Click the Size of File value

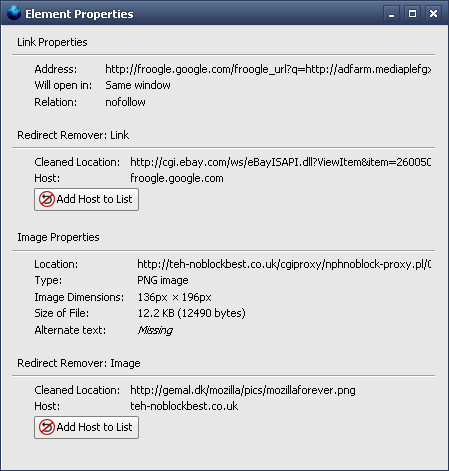coord(191,313)
